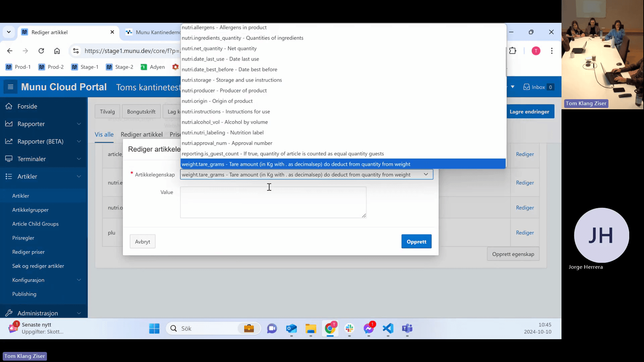644x362 pixels.
Task: Pick reporting.is_guest_count option
Action: (343, 154)
